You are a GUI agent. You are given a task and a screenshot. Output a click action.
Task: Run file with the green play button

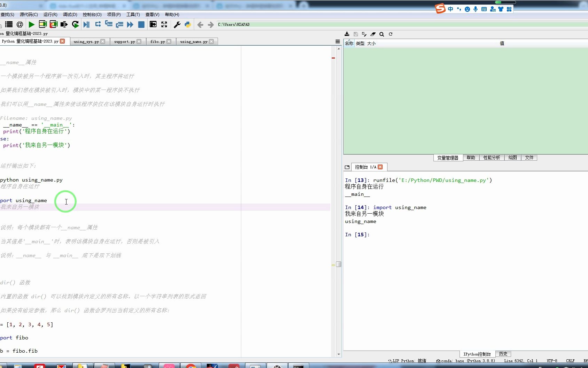31,24
